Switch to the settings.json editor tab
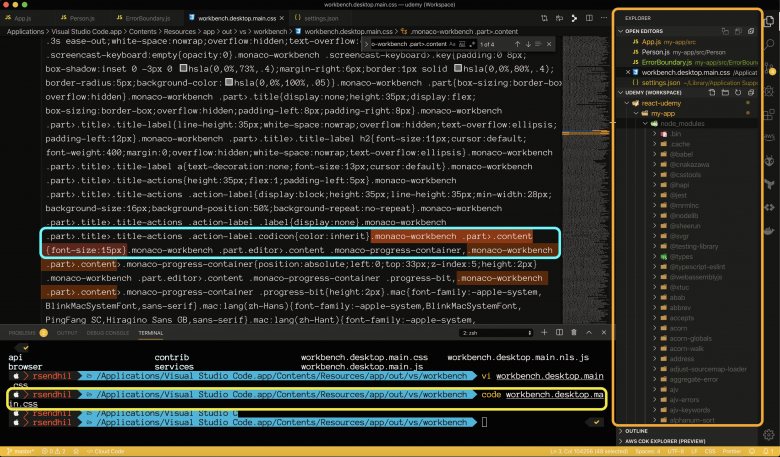Screen dimensions: 780x457 click(321, 18)
